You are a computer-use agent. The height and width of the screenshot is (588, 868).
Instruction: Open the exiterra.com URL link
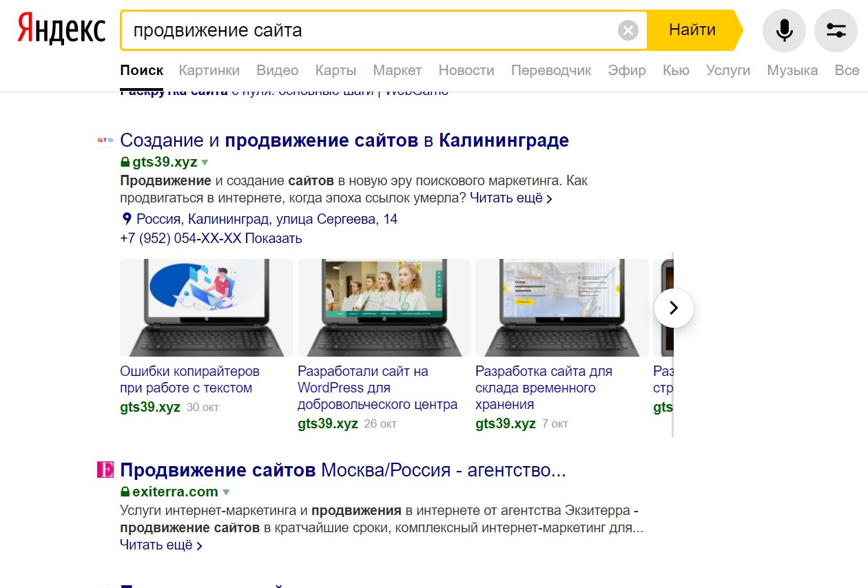(x=175, y=492)
